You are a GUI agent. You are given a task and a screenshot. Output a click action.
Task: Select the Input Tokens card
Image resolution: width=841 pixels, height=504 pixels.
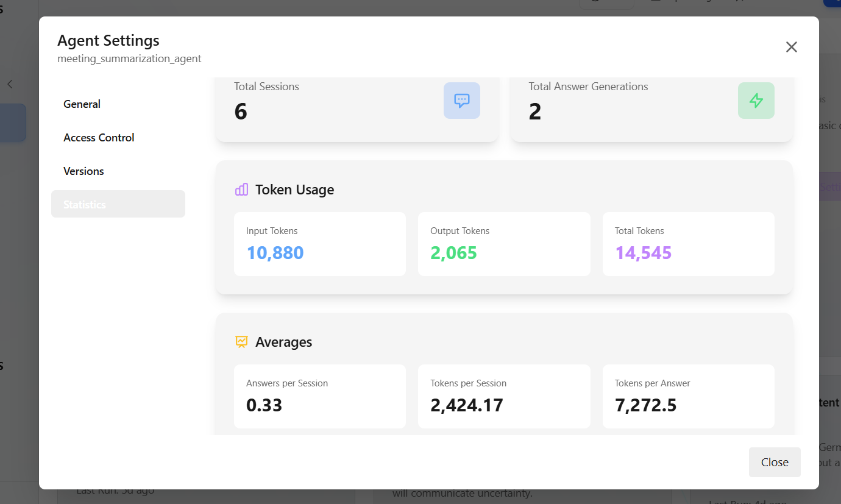point(319,243)
